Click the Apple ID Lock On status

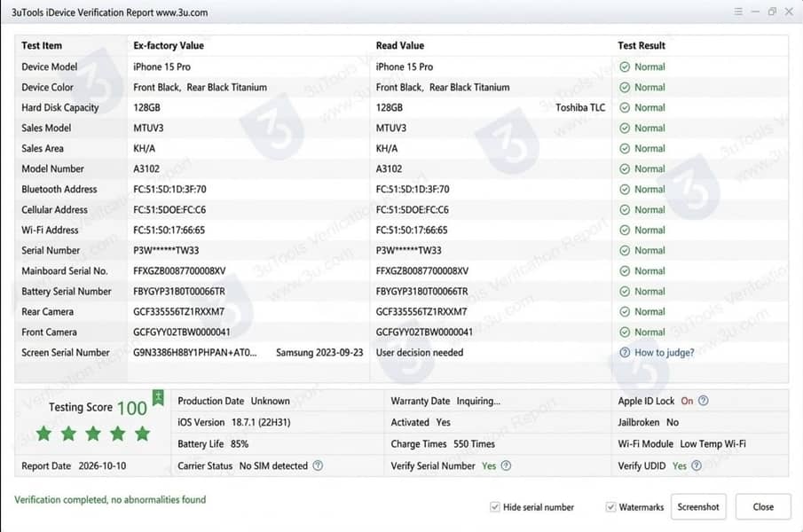687,401
